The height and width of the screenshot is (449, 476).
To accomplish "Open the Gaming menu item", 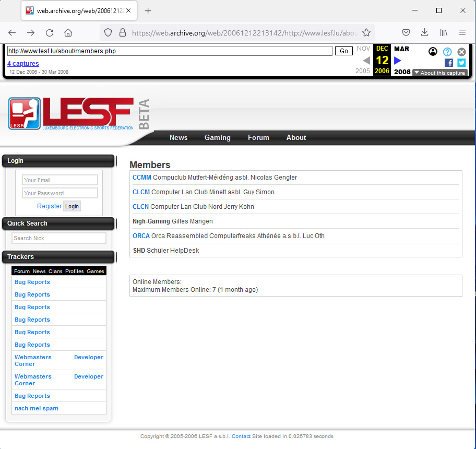I will point(217,137).
